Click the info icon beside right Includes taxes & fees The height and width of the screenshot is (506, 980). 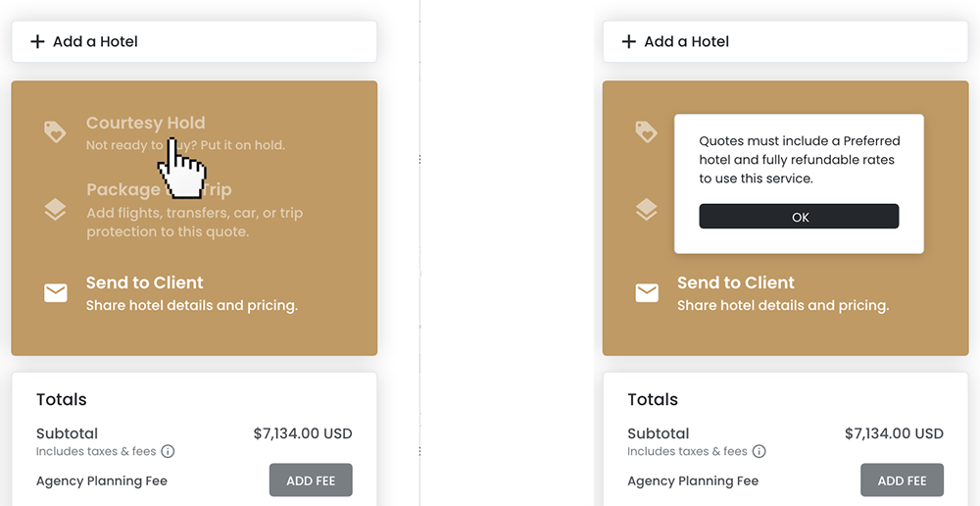click(759, 452)
